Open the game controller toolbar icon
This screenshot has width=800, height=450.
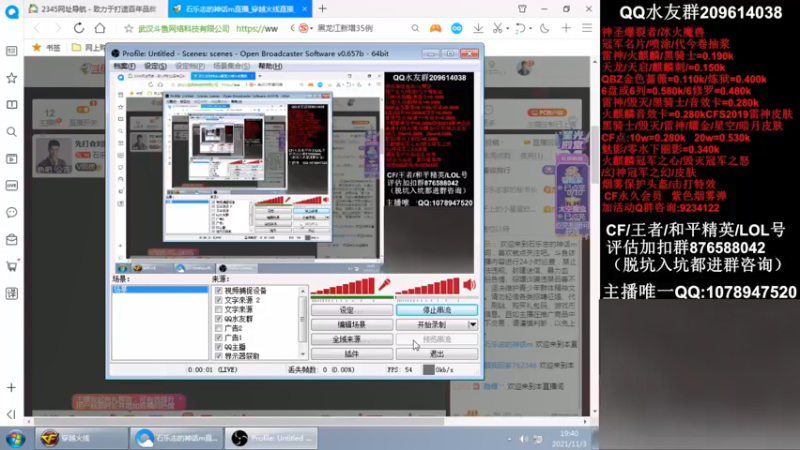coord(435,29)
